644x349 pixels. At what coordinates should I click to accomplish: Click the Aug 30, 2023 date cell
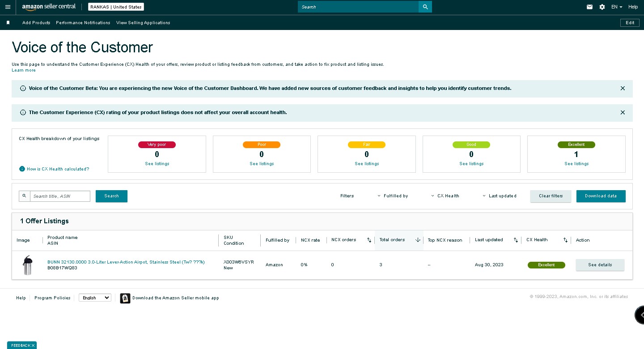click(489, 265)
